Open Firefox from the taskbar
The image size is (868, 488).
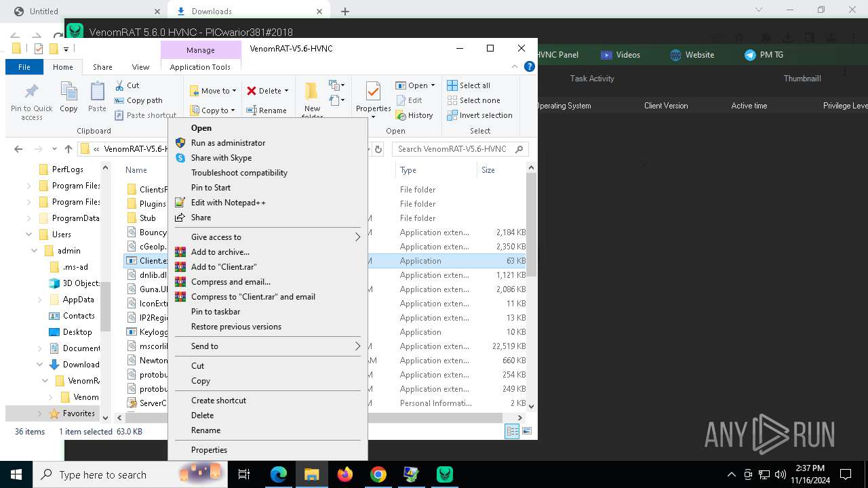tap(345, 474)
